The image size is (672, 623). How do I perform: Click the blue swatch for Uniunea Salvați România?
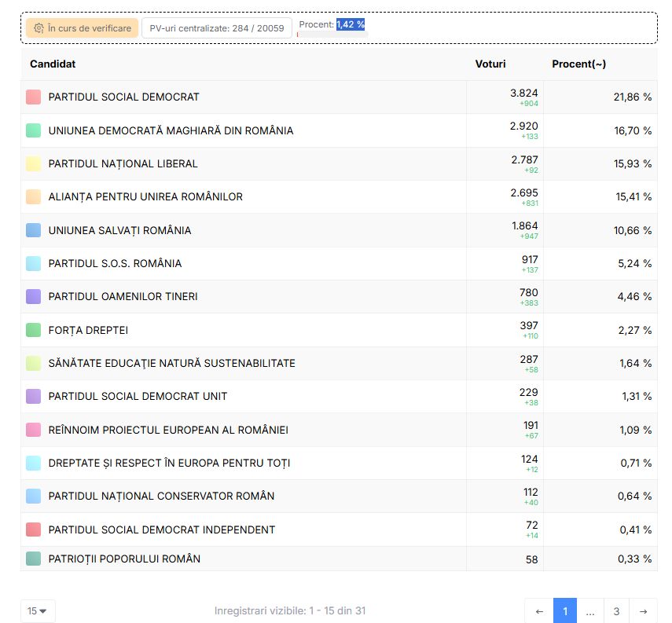click(33, 230)
